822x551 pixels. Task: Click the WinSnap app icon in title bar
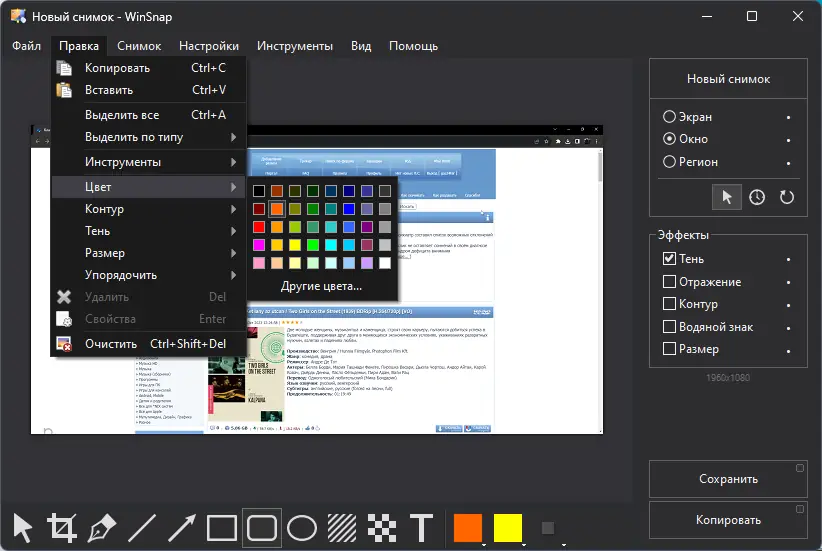coord(18,16)
